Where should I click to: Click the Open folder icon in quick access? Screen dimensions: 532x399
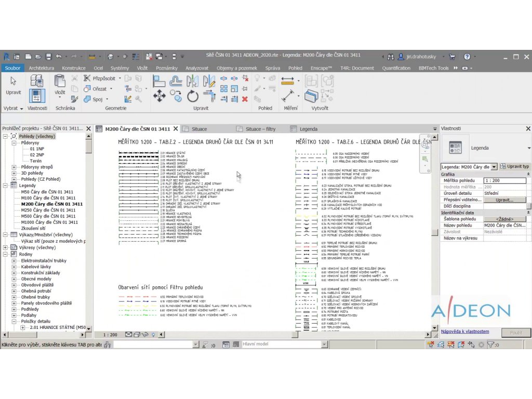click(x=38, y=57)
